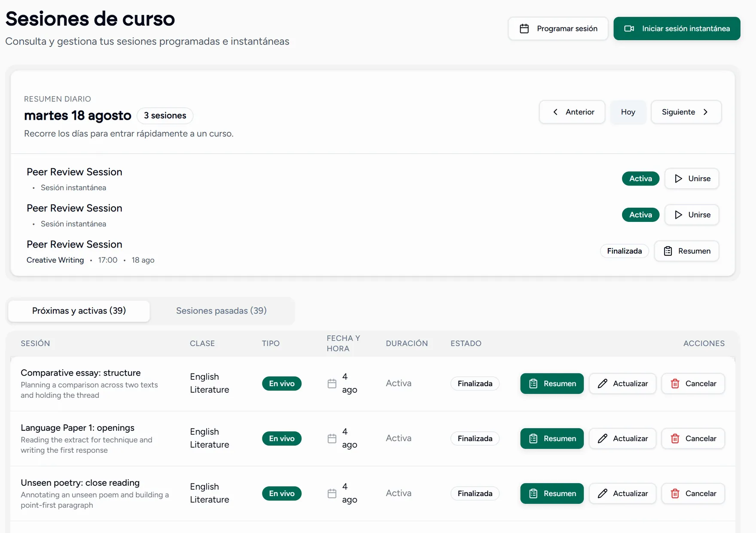
Task: Select the En vivo badge for Language Paper 1
Action: (282, 439)
